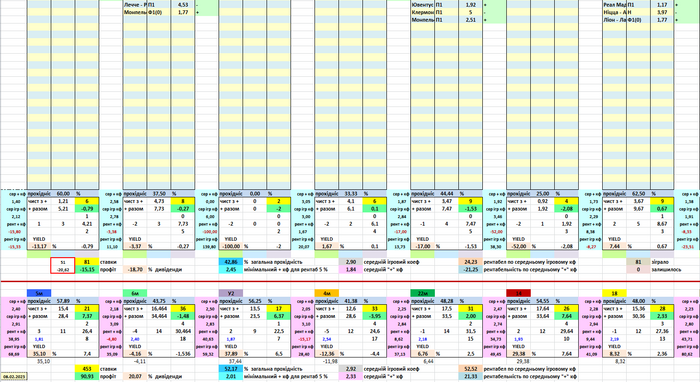
Task: Click the purple У2 header cell
Action: 231,293
